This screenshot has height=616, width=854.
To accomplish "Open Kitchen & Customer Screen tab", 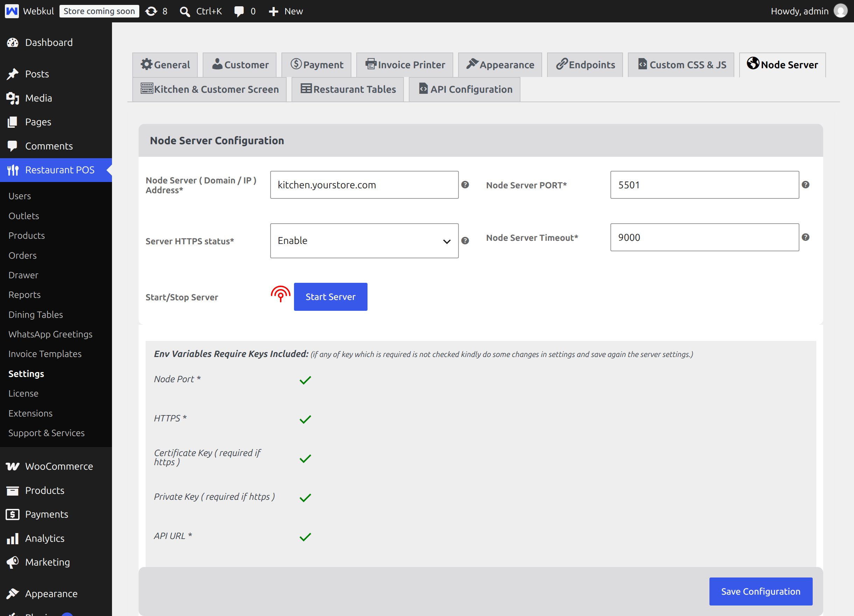I will point(209,89).
